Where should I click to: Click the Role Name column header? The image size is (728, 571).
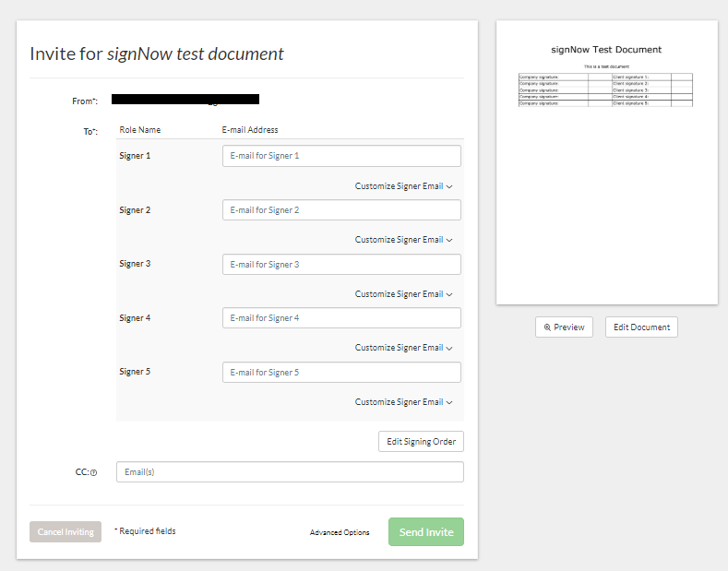139,130
